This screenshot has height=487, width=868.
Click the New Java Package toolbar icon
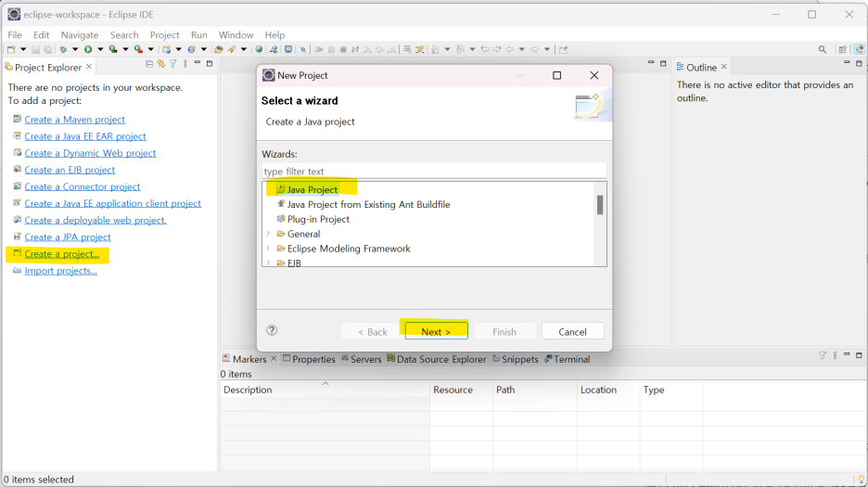coord(166,49)
